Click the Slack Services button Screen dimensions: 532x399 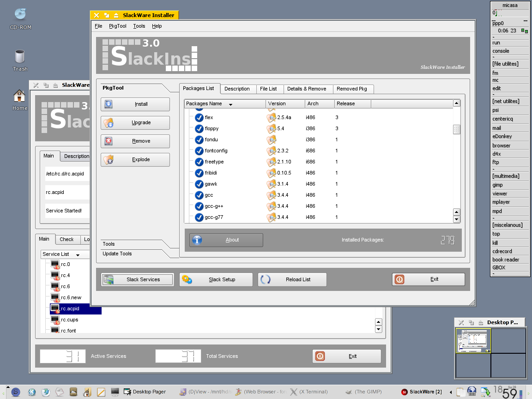point(138,279)
